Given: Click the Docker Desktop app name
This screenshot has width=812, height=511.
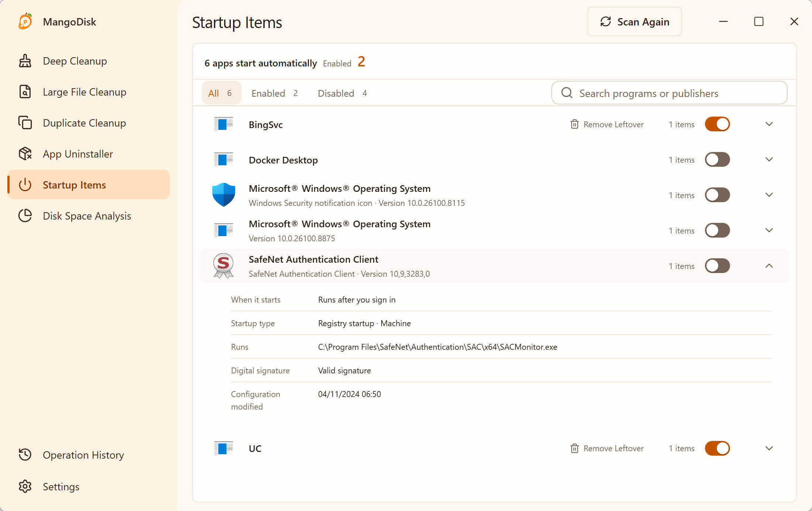Looking at the screenshot, I should (x=283, y=160).
